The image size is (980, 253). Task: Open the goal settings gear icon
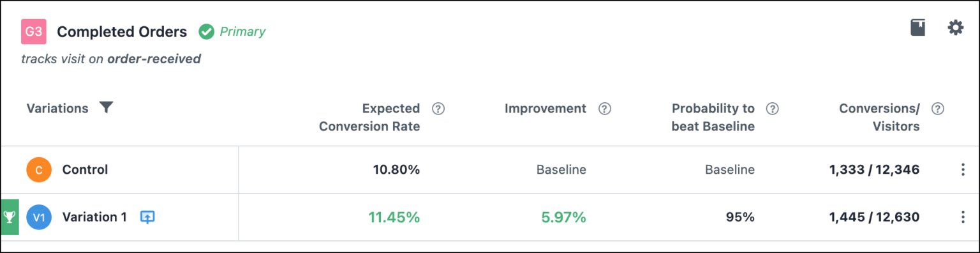click(x=955, y=27)
